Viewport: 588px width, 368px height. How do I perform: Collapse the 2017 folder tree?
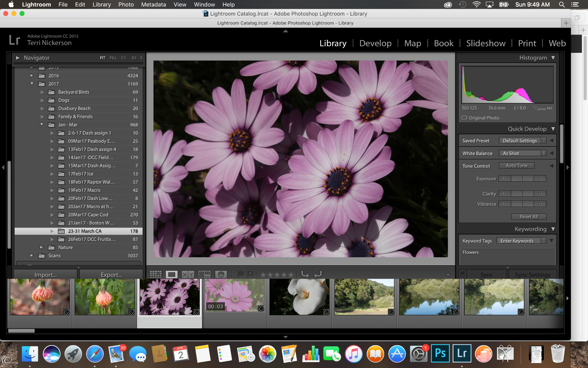(32, 84)
